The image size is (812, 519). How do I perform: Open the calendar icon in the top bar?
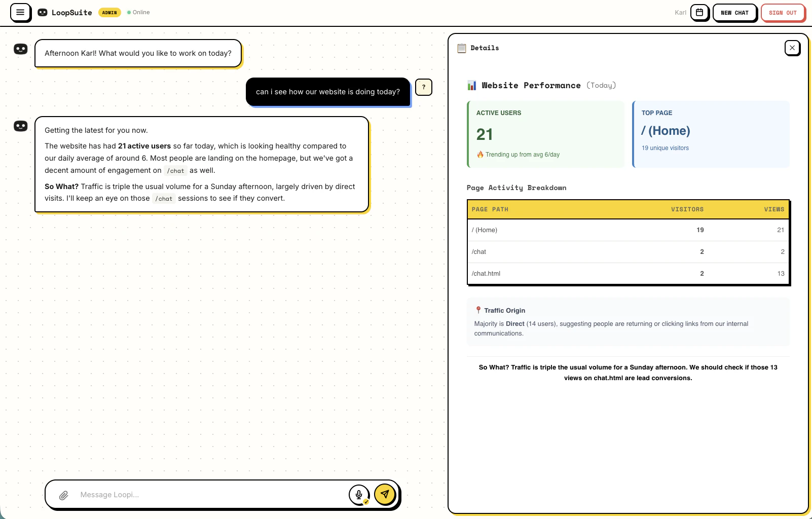click(x=699, y=12)
